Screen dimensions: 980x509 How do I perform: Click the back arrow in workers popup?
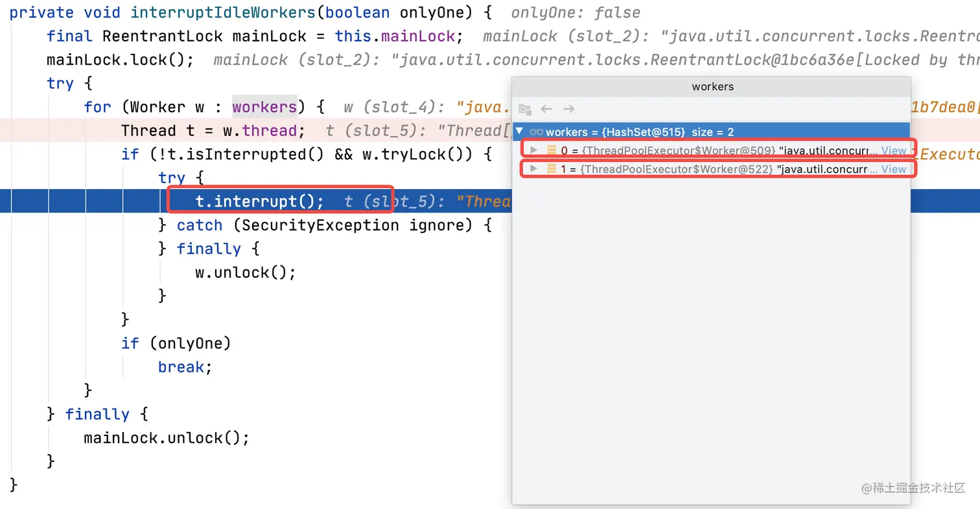coord(546,109)
